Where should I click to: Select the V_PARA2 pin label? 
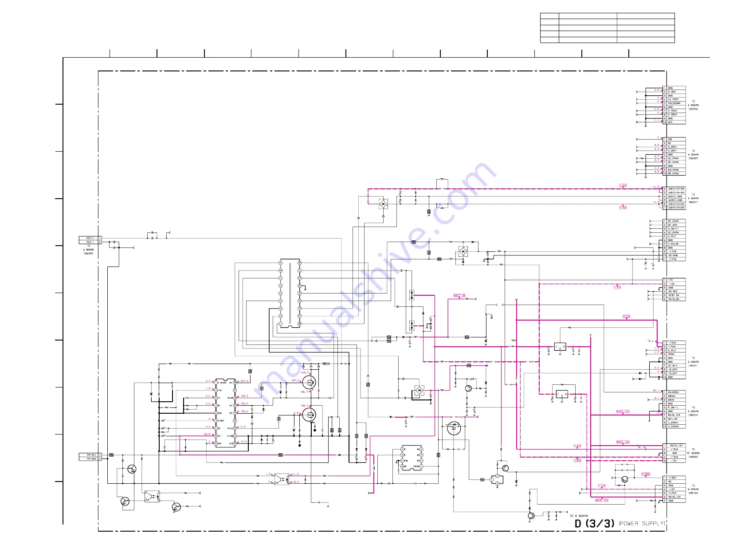(673, 427)
